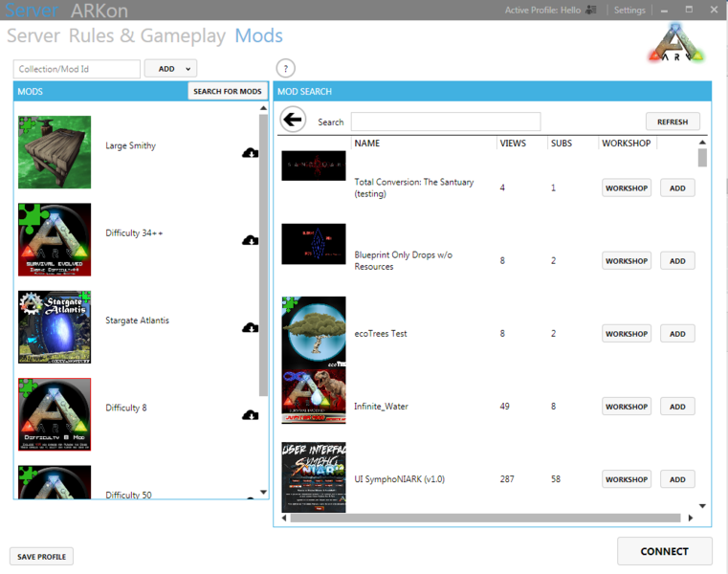Viewport: 728px width, 574px height.
Task: Select the Mods tab
Action: (x=258, y=35)
